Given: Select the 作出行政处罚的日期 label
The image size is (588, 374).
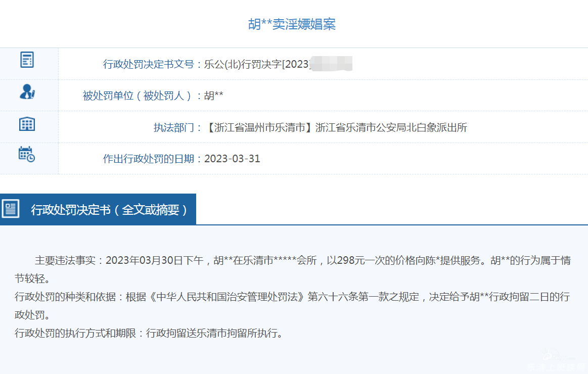Looking at the screenshot, I should 149,159.
